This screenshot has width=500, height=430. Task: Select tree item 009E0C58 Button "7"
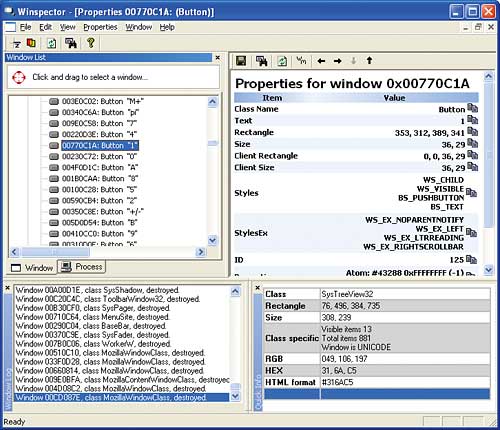(x=99, y=123)
